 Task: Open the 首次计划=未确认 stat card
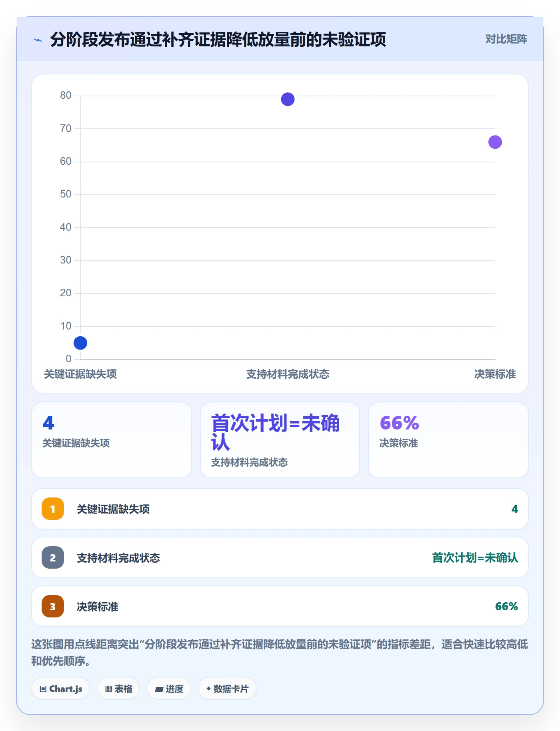[x=280, y=440]
